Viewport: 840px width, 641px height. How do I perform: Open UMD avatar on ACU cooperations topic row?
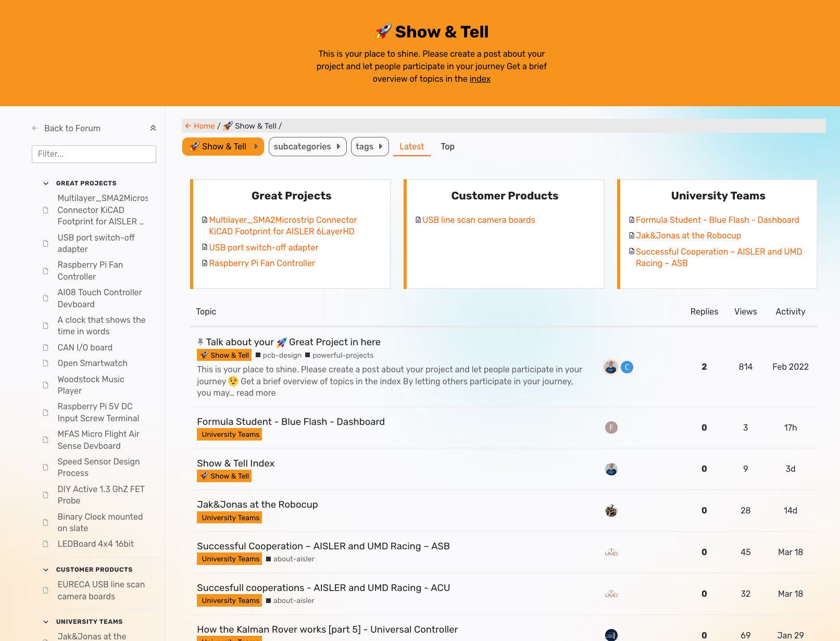(x=611, y=594)
